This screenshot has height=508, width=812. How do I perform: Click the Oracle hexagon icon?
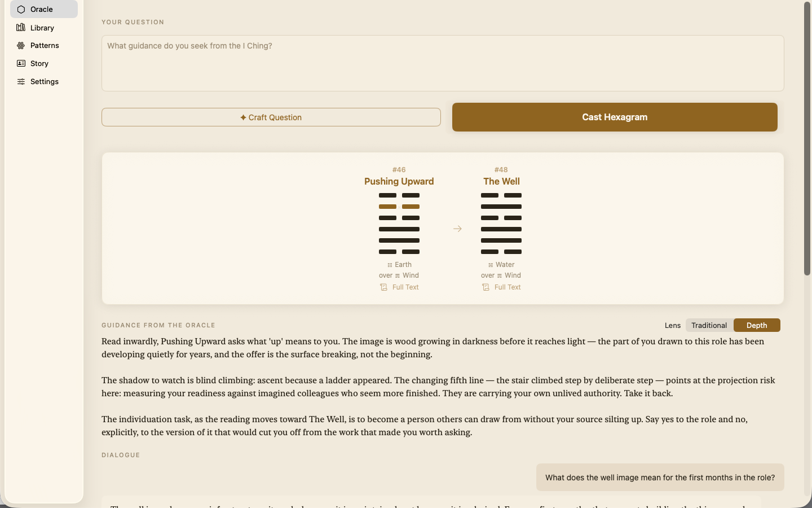pyautogui.click(x=21, y=9)
